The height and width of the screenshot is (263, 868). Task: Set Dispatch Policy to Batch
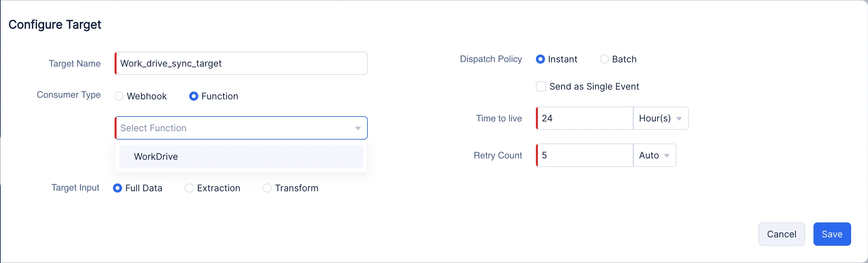tap(604, 59)
